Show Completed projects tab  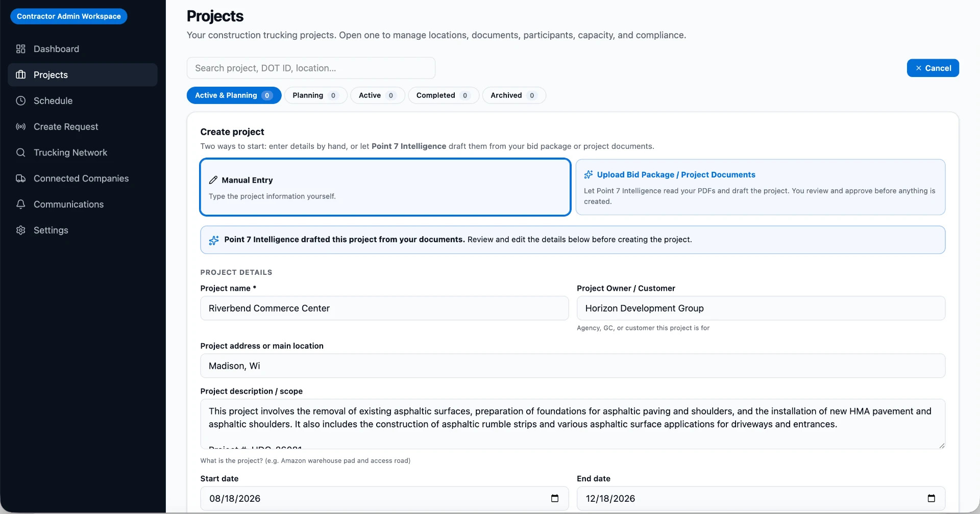coord(443,95)
